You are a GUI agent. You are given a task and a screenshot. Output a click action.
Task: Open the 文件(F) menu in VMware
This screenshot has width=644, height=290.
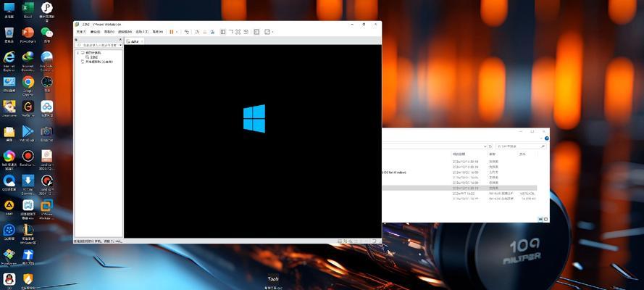coord(81,32)
